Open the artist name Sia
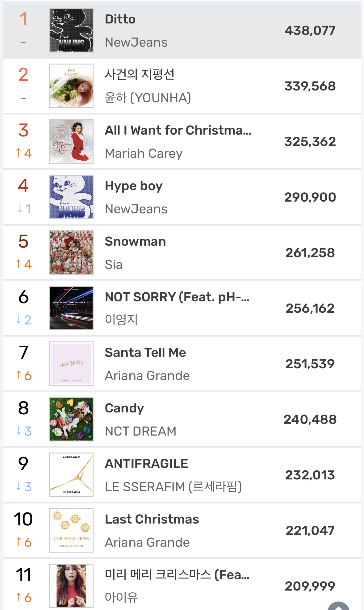Screen dimensions: 364x610 pos(114,265)
